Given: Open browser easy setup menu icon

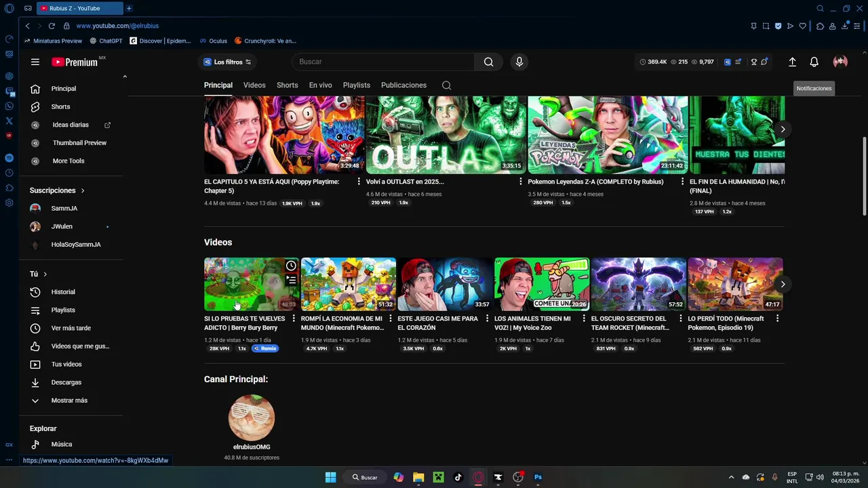Looking at the screenshot, I should pos(857,26).
